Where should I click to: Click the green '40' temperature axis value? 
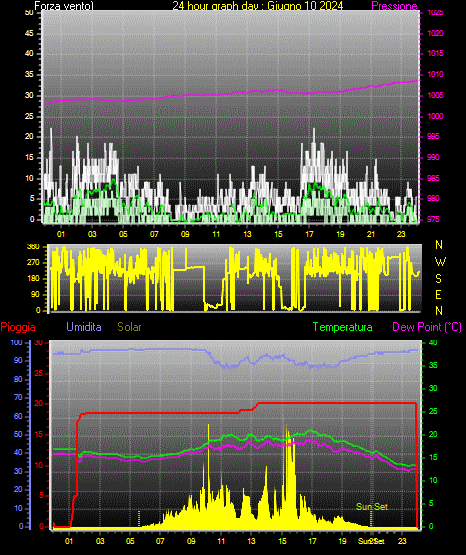[x=433, y=342]
